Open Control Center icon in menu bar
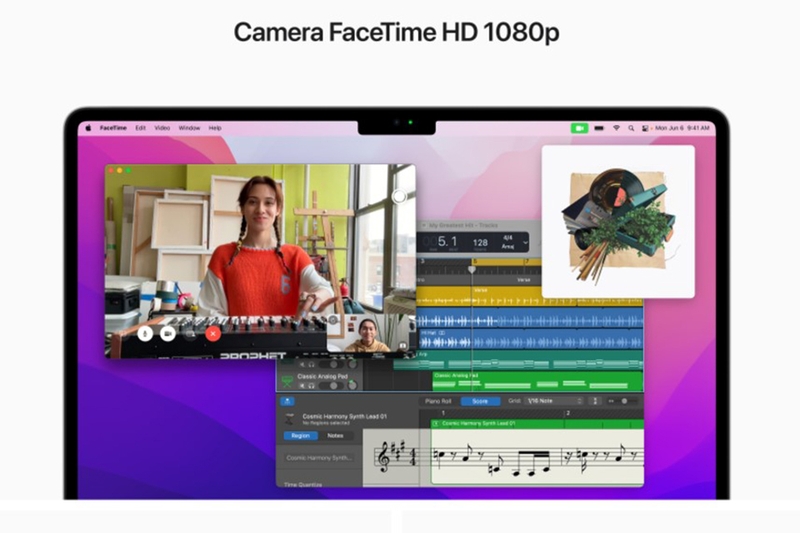Screen dimensions: 800x533 pyautogui.click(x=645, y=128)
